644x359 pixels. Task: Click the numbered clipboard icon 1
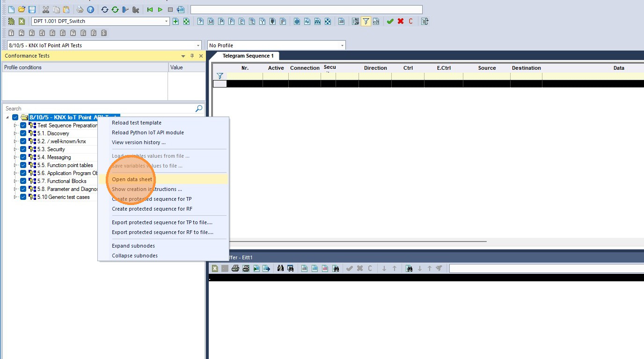11,33
